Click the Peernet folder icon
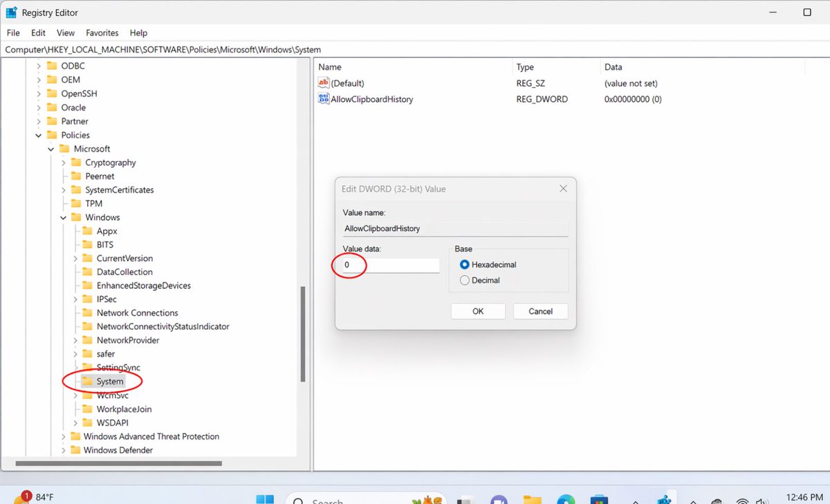Screen dimensions: 830x504 pos(76,176)
